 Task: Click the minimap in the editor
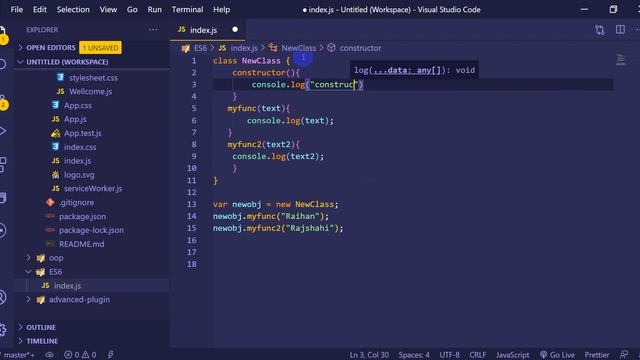coord(621,60)
